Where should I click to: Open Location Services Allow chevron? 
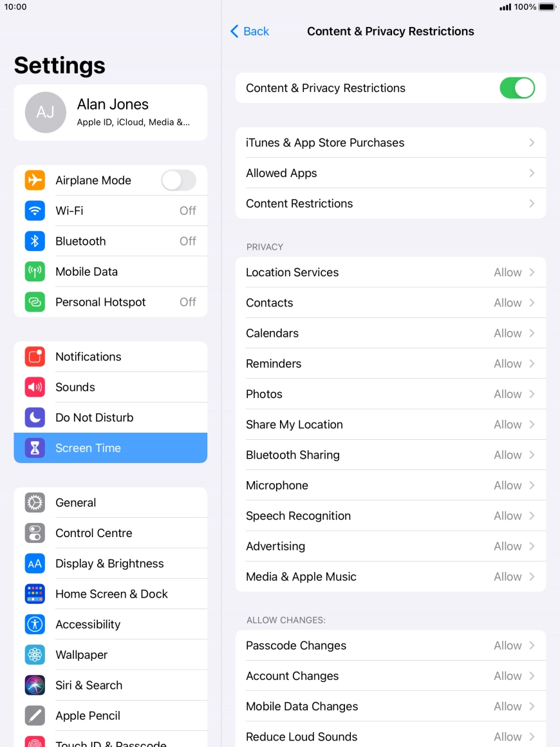(x=532, y=272)
